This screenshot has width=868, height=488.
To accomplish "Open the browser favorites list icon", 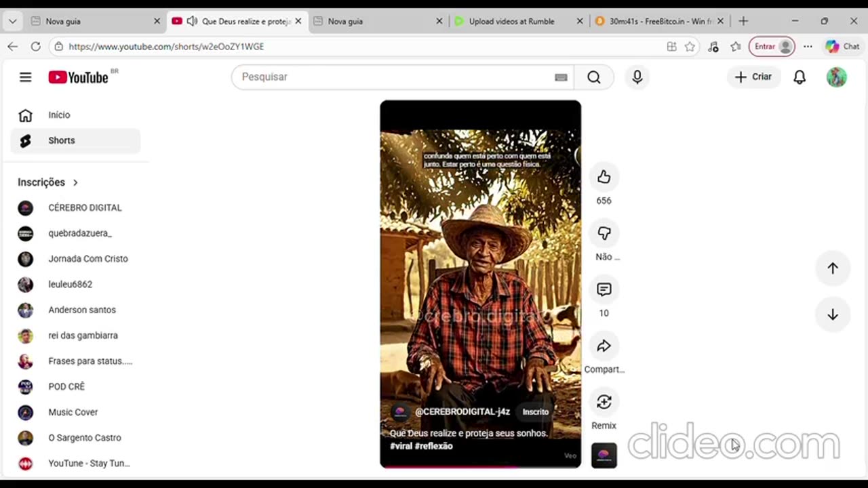I will coord(736,47).
